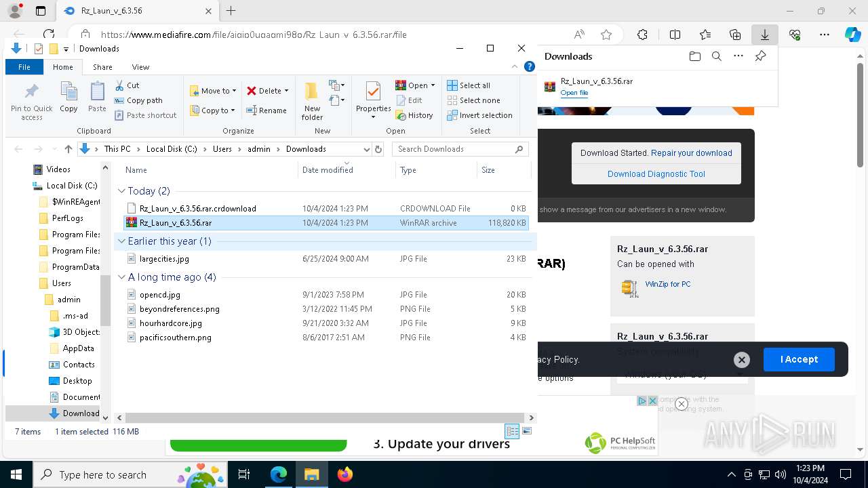Select opencd.jpg file
Viewport: 868px width, 488px height.
326,295
